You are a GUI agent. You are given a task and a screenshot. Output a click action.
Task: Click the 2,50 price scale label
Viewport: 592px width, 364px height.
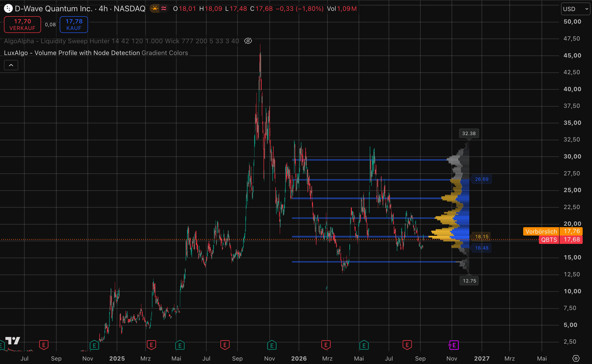pyautogui.click(x=570, y=342)
